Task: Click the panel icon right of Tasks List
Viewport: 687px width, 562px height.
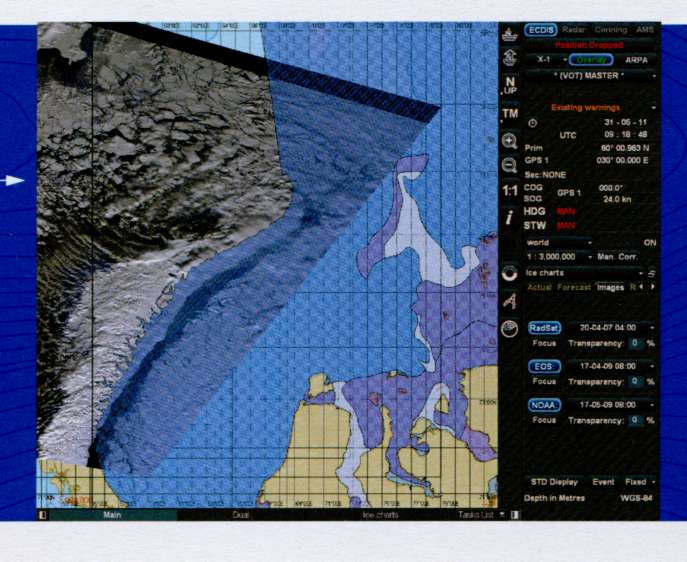Action: 515,515
